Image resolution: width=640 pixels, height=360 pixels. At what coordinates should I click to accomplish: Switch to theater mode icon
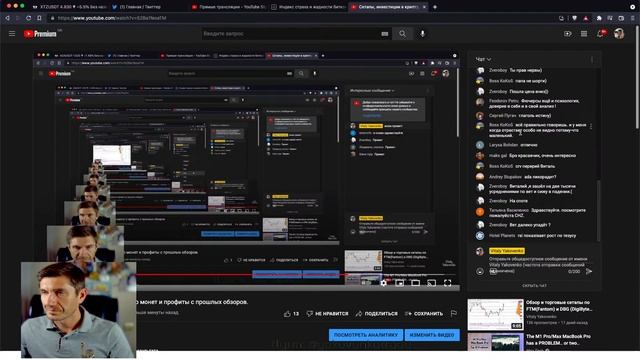pyautogui.click(x=416, y=283)
